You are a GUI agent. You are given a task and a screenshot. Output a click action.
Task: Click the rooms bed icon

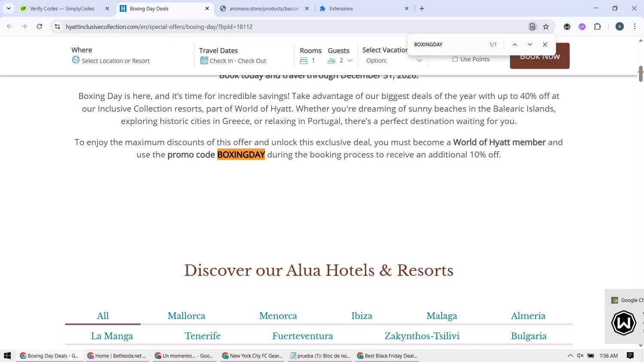pos(304,60)
